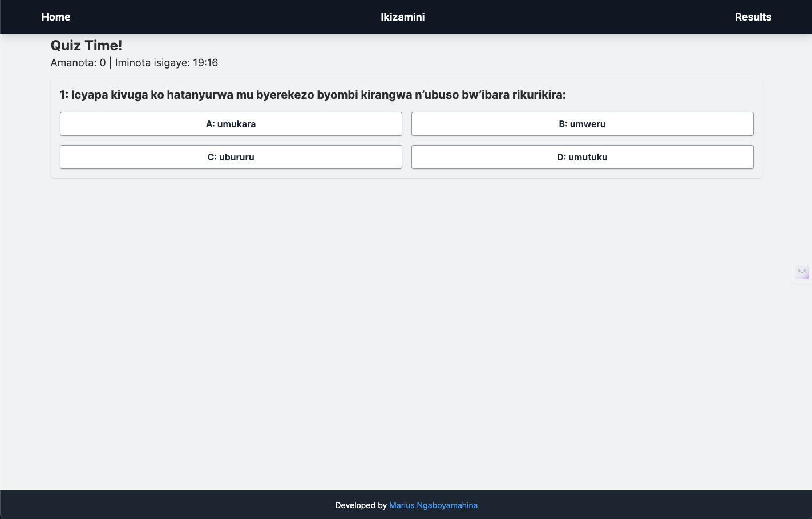Click the Quiz Time! heading

tap(86, 46)
